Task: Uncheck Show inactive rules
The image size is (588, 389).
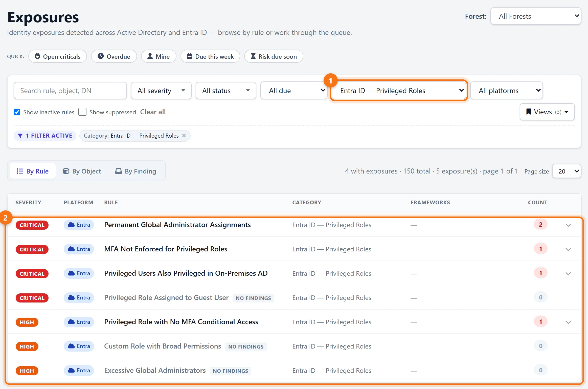Action: point(17,112)
